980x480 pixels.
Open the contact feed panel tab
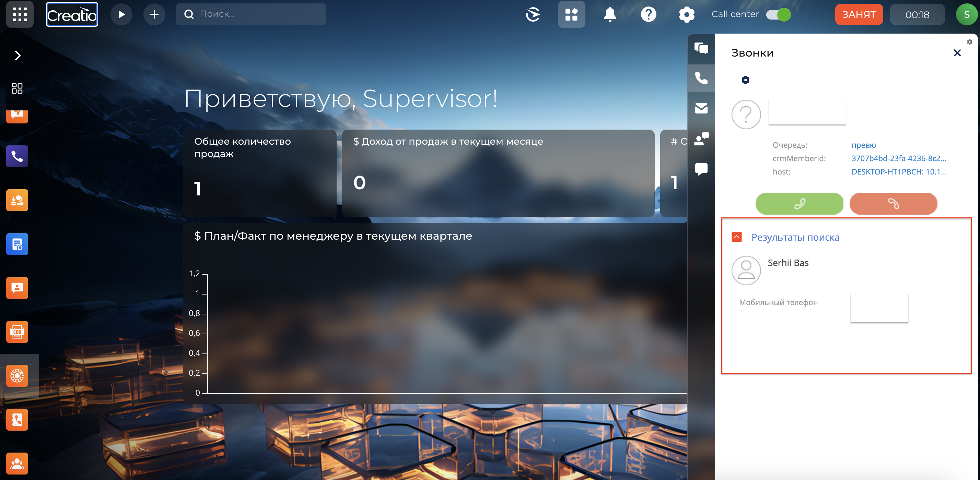701,139
